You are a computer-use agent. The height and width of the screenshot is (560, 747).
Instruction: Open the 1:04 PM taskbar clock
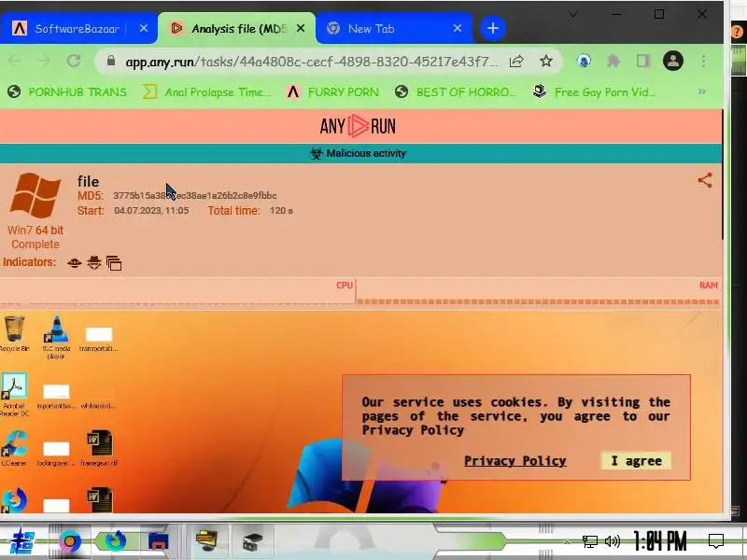pos(660,541)
